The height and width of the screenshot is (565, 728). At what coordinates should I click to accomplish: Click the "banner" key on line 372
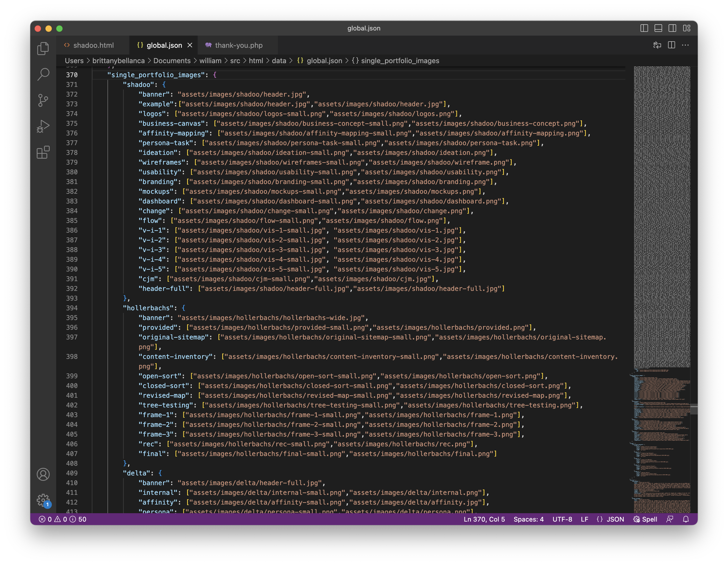(x=154, y=94)
